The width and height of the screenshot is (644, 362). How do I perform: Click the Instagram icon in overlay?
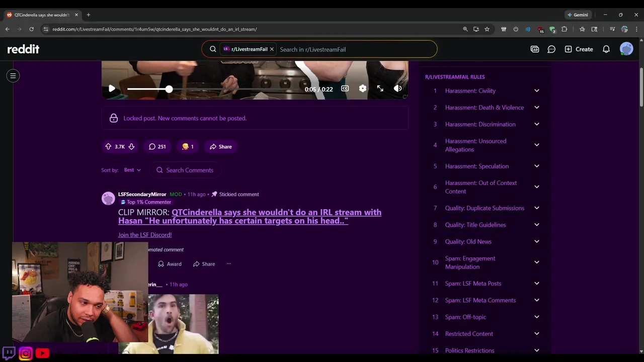click(26, 353)
